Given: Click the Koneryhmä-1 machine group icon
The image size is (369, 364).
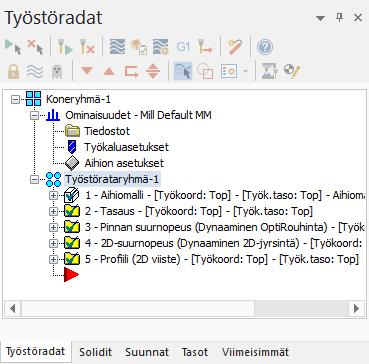Looking at the screenshot, I should tap(34, 99).
